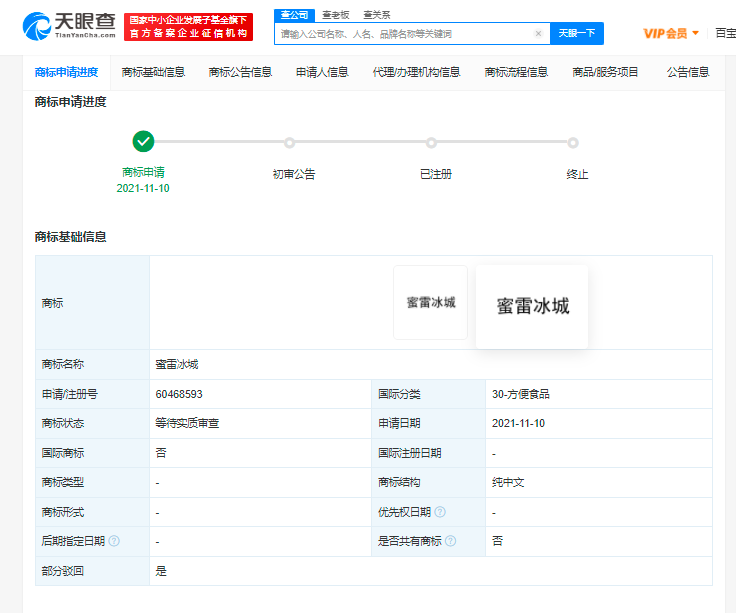Open the 商标基础信息 tab
This screenshot has height=613, width=736.
coord(153,72)
